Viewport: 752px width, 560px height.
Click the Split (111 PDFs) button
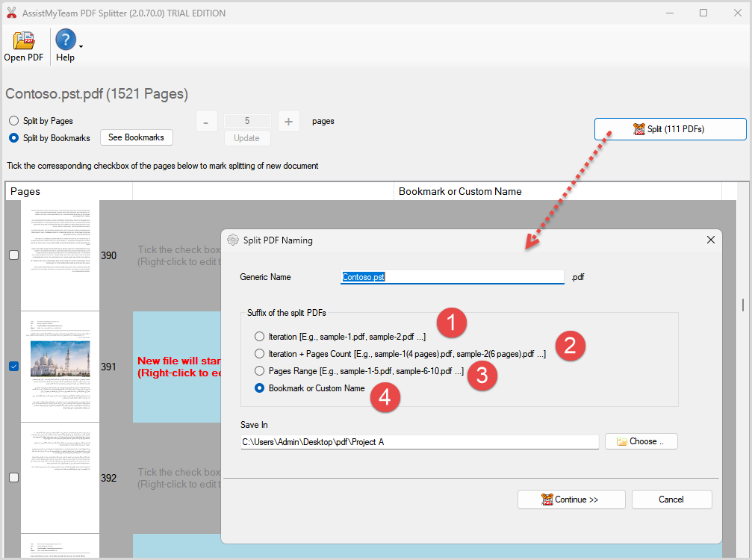[670, 129]
